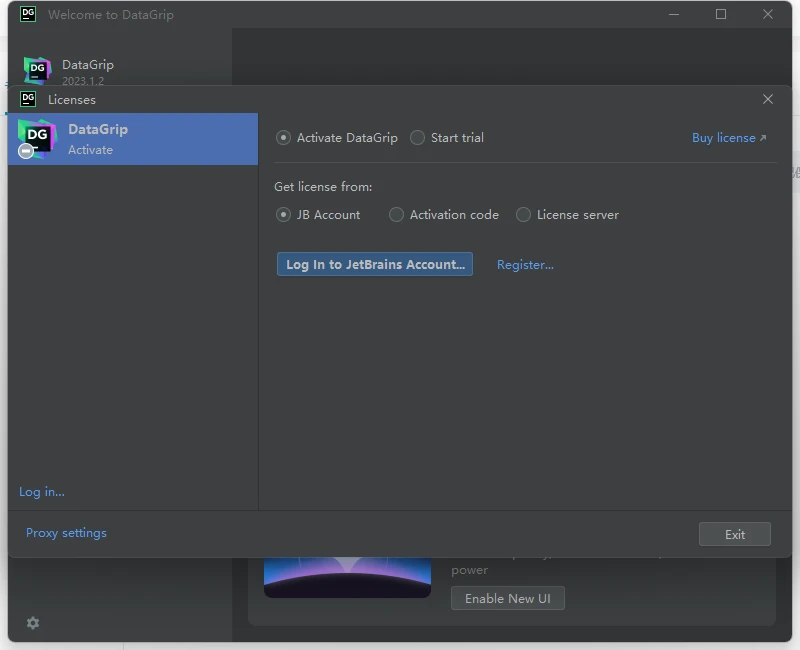
Task: Click Enable New UI in Welcome window
Action: click(x=508, y=598)
